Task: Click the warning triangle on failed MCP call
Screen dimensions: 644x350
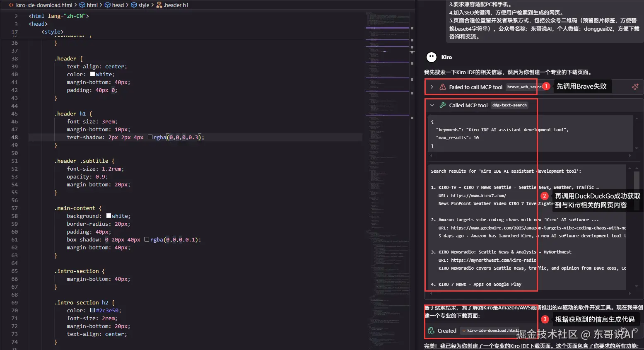Action: point(442,87)
